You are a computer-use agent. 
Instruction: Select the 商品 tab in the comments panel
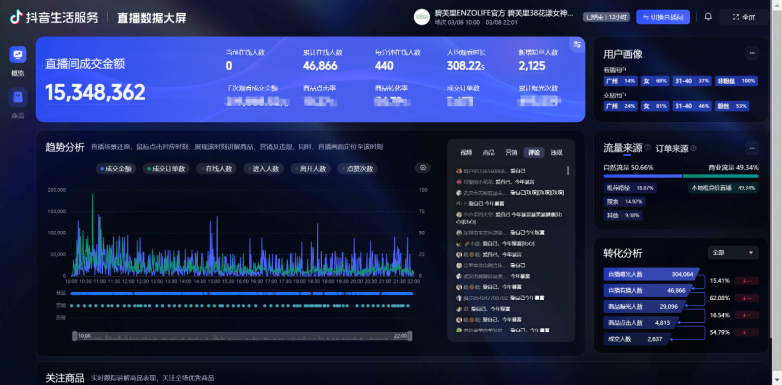click(x=489, y=153)
